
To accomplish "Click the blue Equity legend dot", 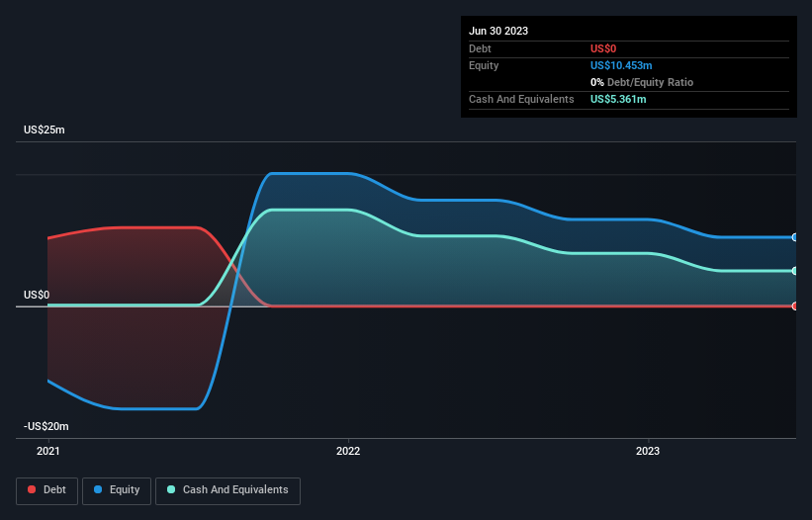I will coord(98,489).
